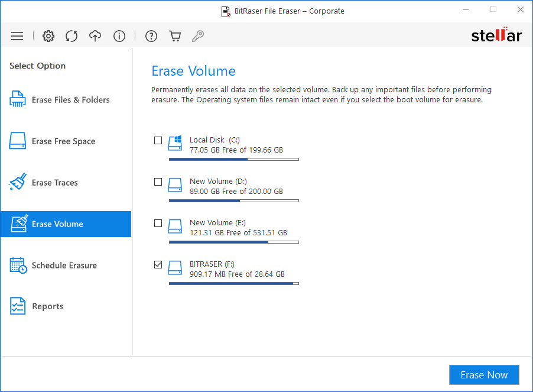This screenshot has height=392, width=533.
Task: Click the New Volume (E:) usage bar
Action: (x=234, y=242)
